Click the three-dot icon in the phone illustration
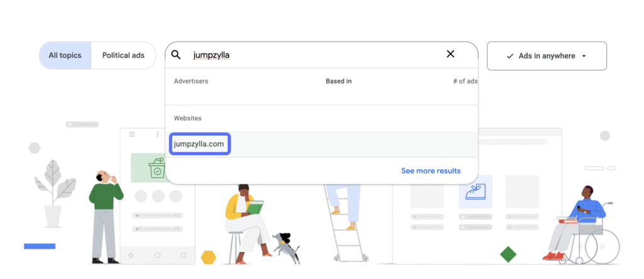The width and height of the screenshot is (644, 279). [157, 134]
